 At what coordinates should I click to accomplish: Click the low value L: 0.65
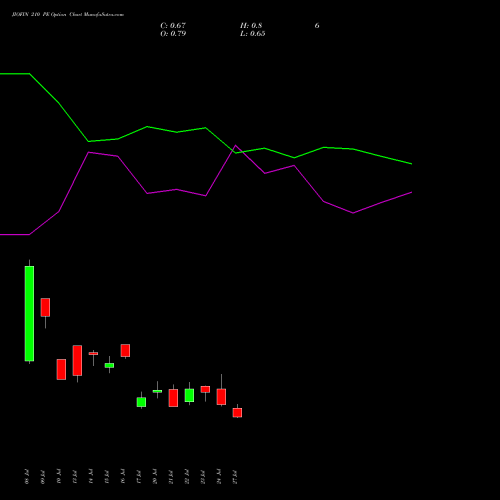[253, 34]
